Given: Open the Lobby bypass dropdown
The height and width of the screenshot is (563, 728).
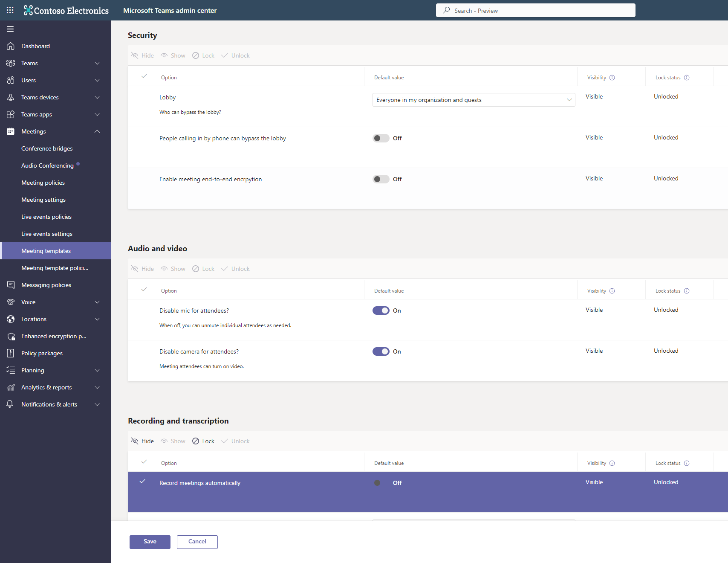Looking at the screenshot, I should [474, 100].
